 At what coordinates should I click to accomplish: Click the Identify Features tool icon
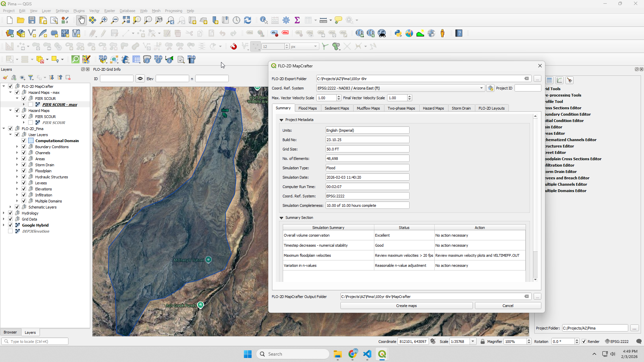264,20
